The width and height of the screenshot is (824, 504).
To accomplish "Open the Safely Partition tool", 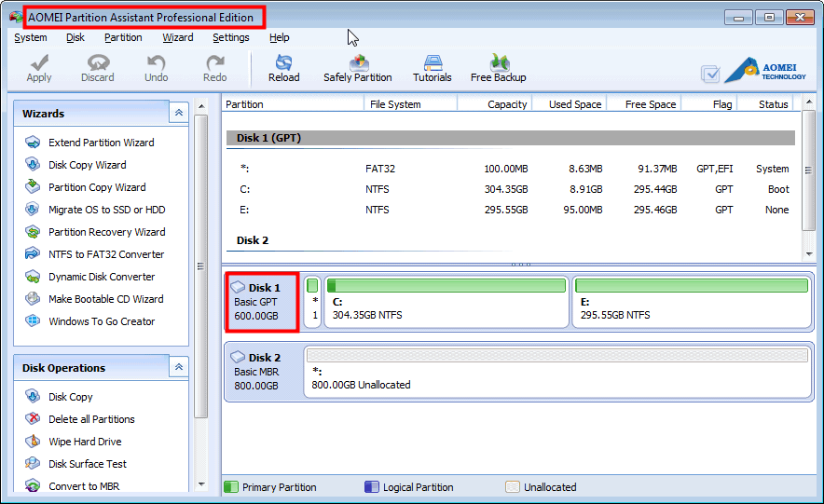I will click(358, 68).
